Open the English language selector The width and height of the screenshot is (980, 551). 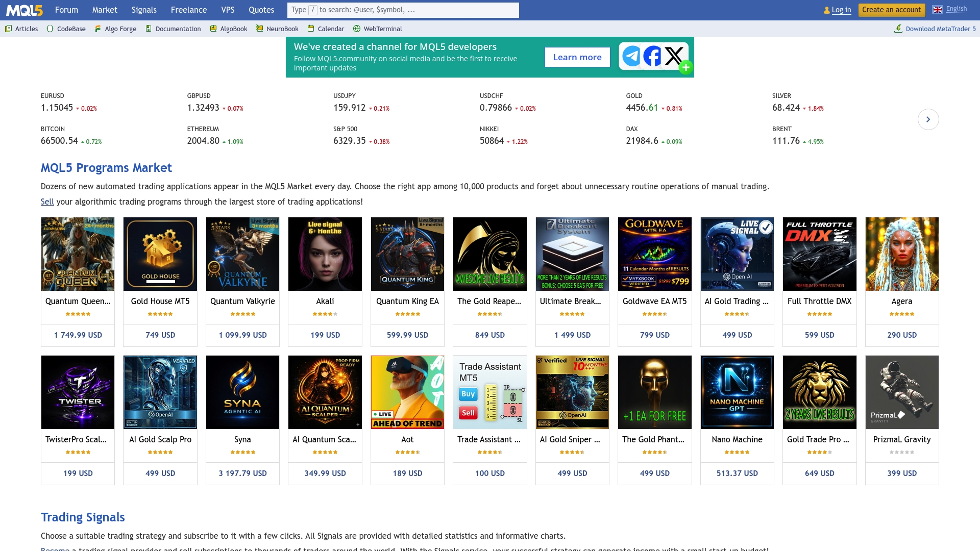957,9
